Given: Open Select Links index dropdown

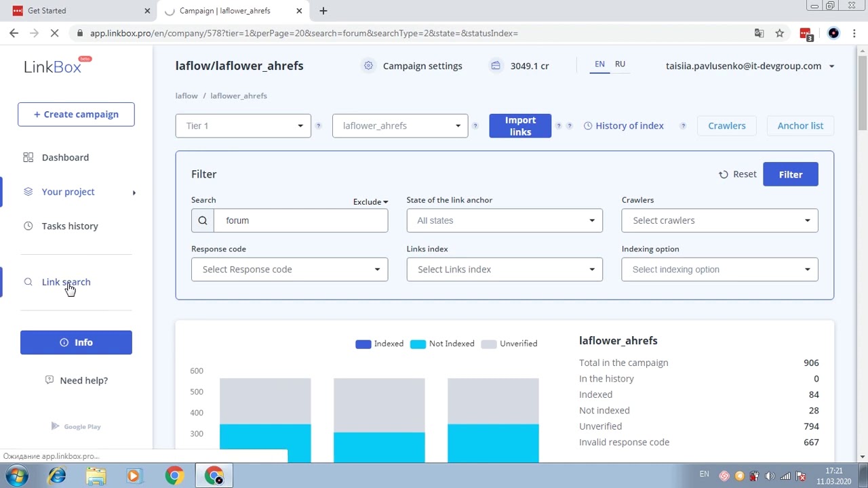Looking at the screenshot, I should click(x=505, y=269).
